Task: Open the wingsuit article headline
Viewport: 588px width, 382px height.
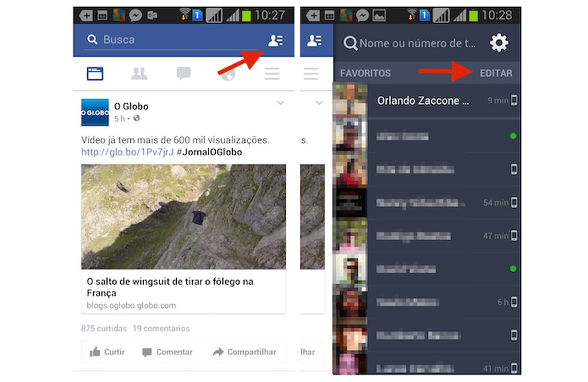Action: click(170, 287)
